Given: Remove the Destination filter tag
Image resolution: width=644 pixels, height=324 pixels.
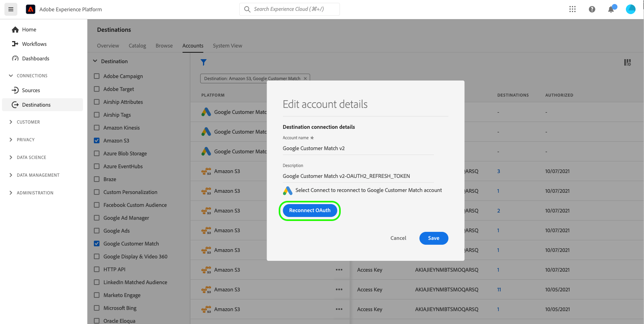Looking at the screenshot, I should [x=305, y=78].
